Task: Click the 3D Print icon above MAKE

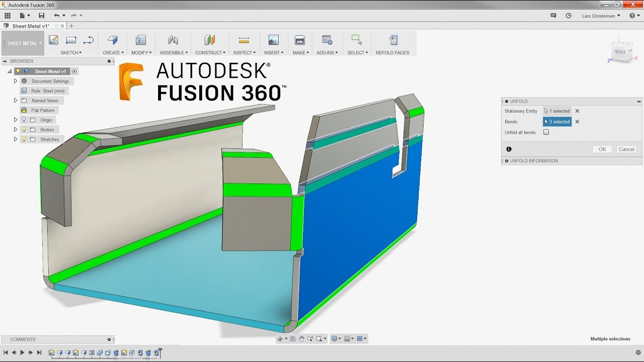Action: (x=300, y=40)
